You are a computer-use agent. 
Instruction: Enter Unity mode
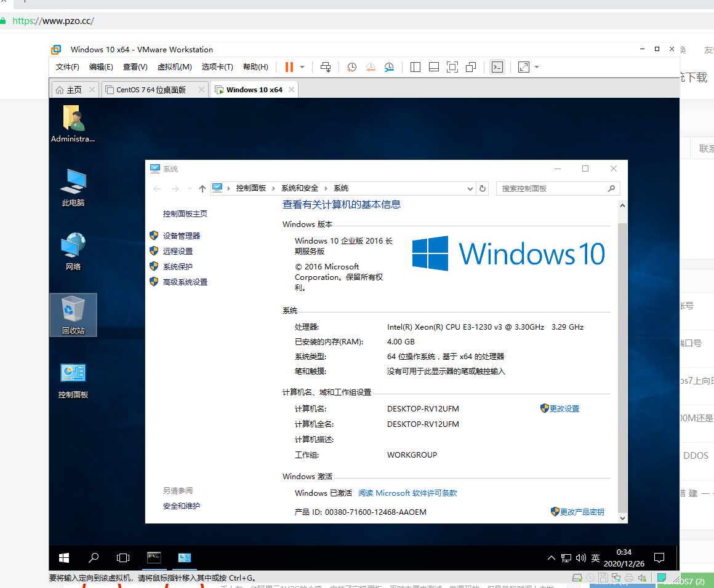tap(470, 66)
